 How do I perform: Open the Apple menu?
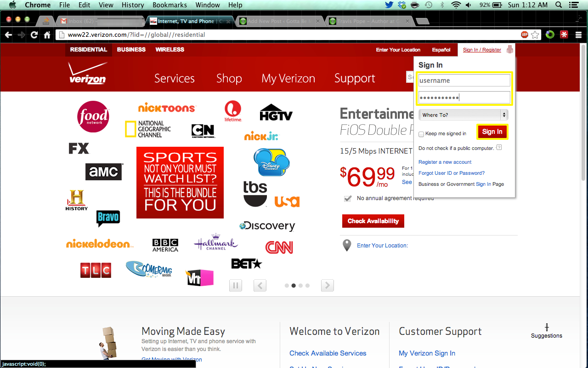[12, 5]
